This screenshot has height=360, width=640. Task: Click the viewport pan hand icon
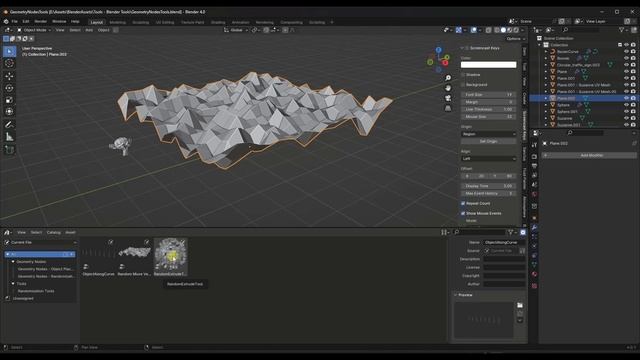coord(448,88)
